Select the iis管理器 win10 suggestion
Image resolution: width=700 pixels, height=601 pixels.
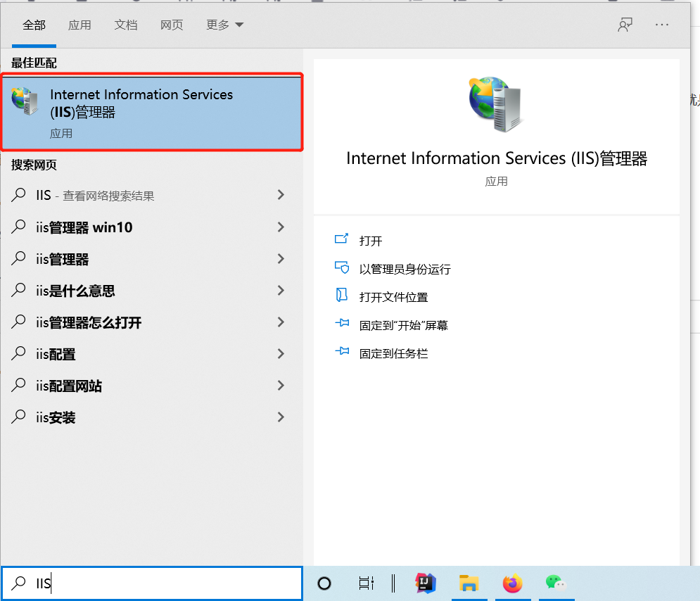coord(152,227)
